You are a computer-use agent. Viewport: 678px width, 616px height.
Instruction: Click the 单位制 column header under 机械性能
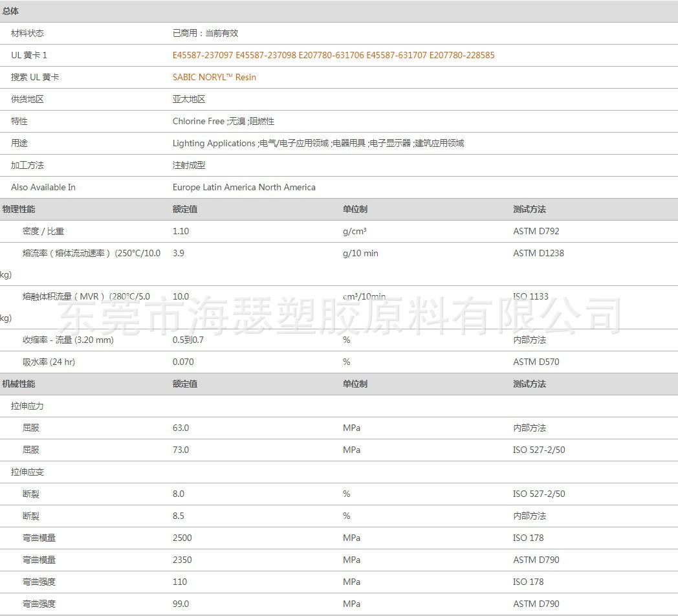pyautogui.click(x=355, y=384)
